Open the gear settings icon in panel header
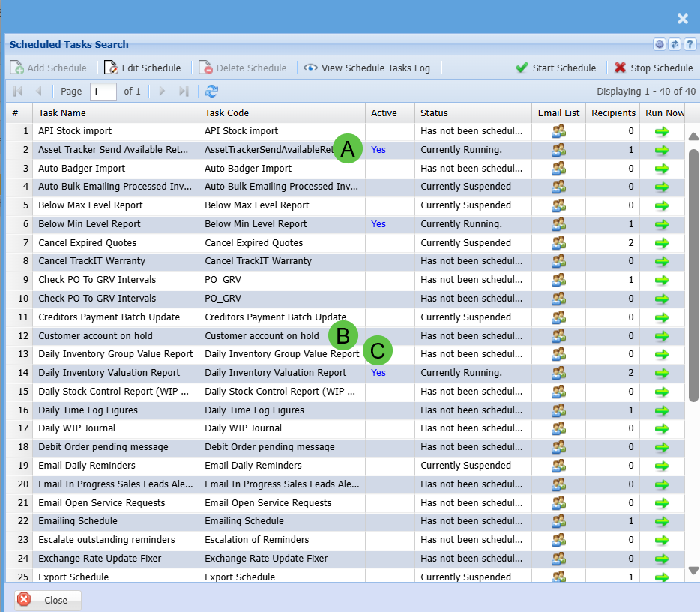This screenshot has height=612, width=700. pos(660,44)
